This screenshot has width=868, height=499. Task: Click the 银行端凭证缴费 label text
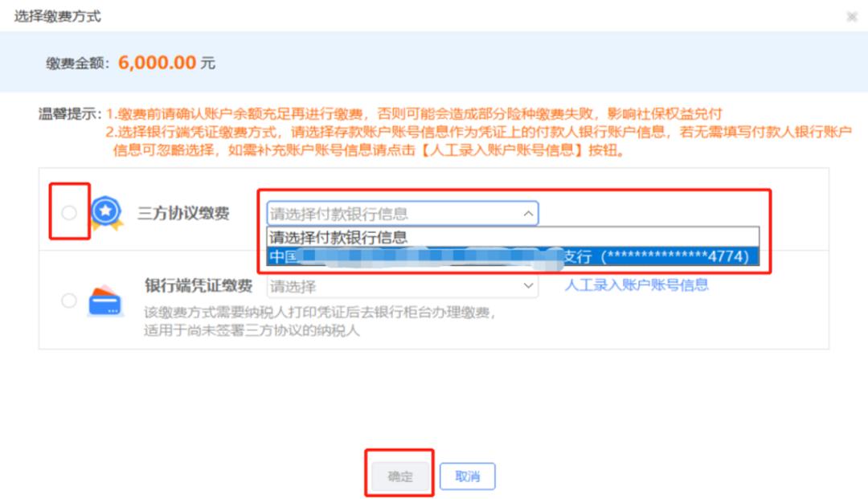[x=199, y=285]
